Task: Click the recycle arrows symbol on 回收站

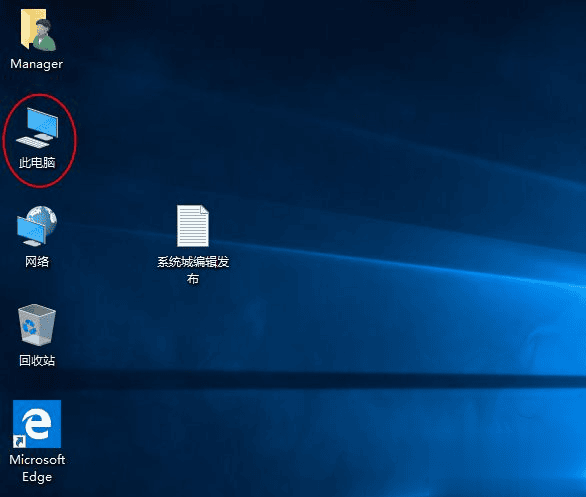Action: (30, 327)
